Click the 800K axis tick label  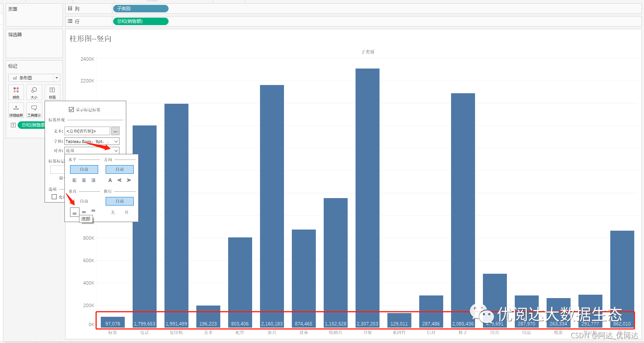(88, 238)
